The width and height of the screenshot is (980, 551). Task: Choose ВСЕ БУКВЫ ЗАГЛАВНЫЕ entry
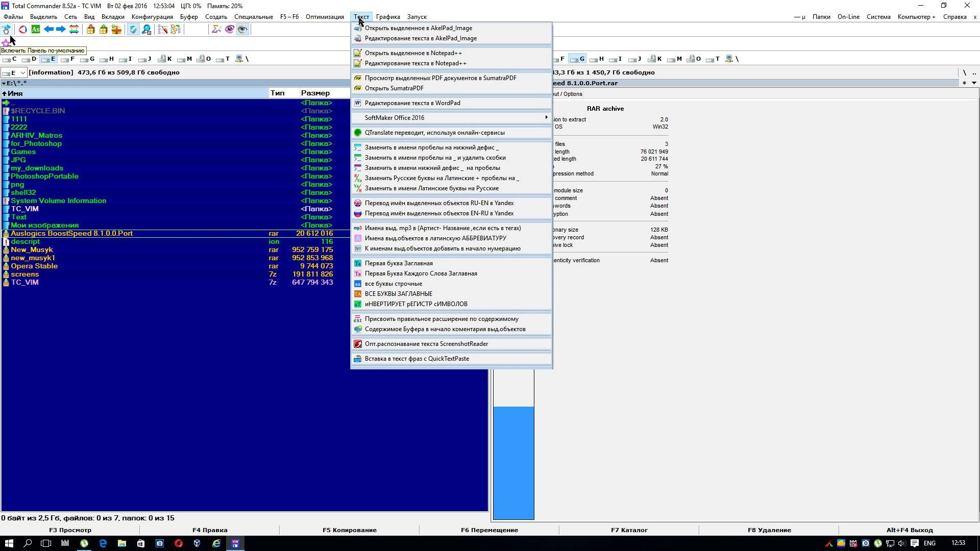[x=451, y=294]
